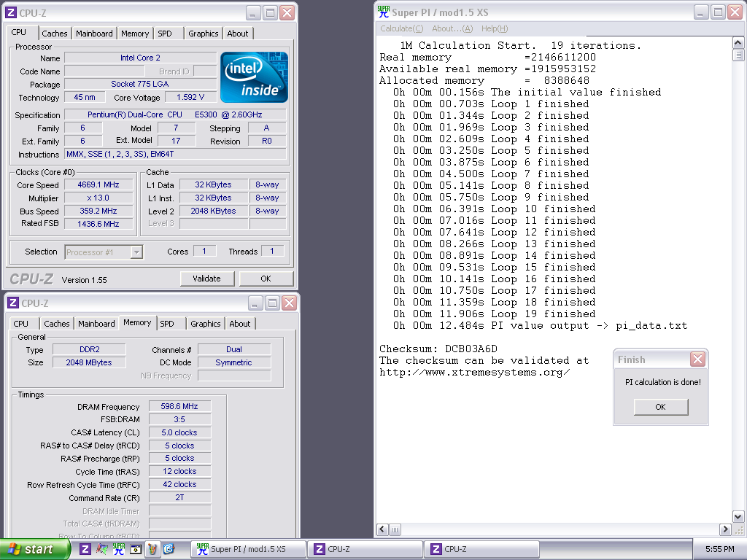Open Caches tab in upper CPU-Z window
This screenshot has width=747, height=560.
54,34
